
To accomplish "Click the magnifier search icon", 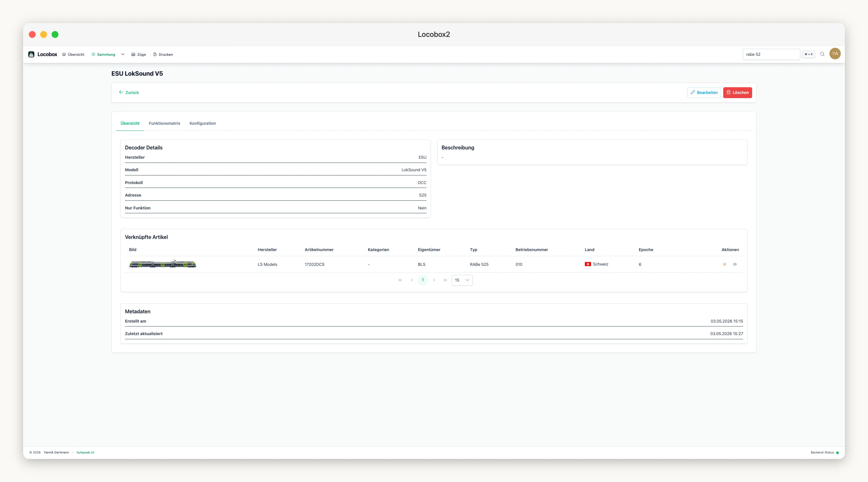I will (822, 54).
